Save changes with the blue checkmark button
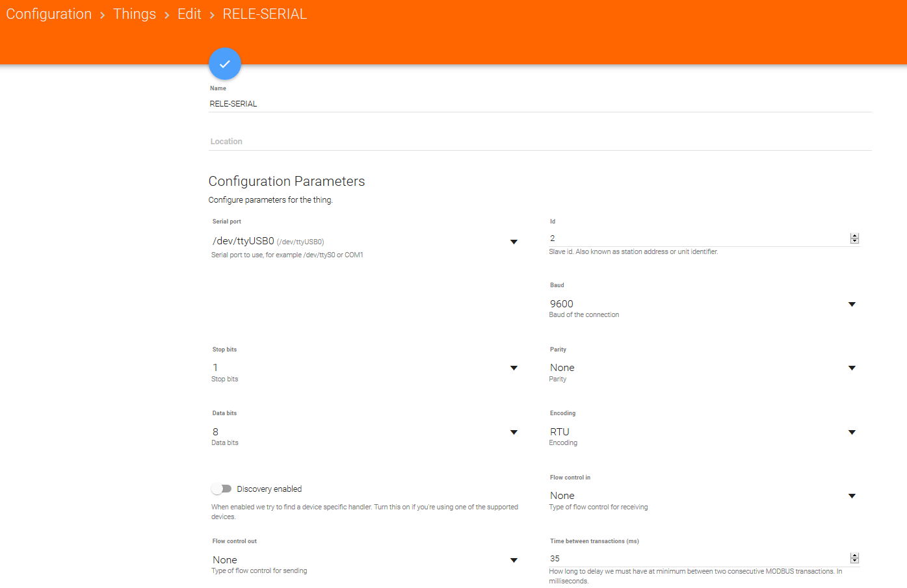This screenshot has height=588, width=907. click(x=225, y=64)
